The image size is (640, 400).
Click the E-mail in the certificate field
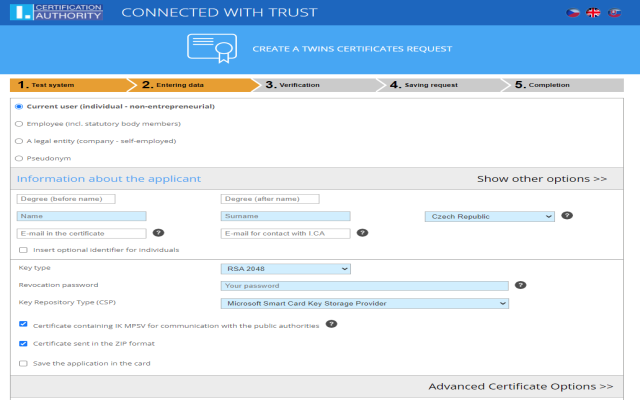81,233
